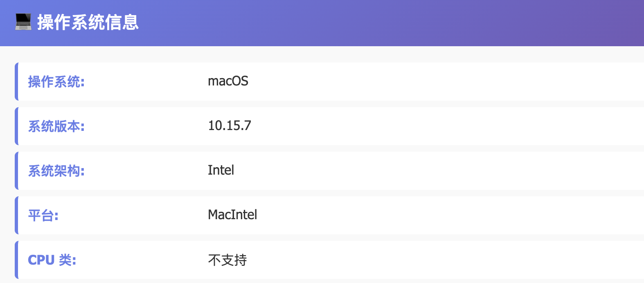The width and height of the screenshot is (644, 283).
Task: Click the 操作系统信息 header title
Action: click(x=88, y=22)
